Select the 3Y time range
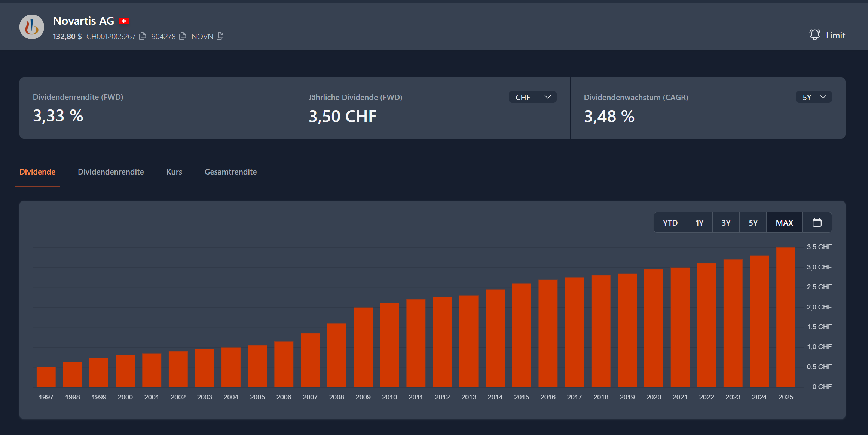This screenshot has height=435, width=868. (x=726, y=223)
